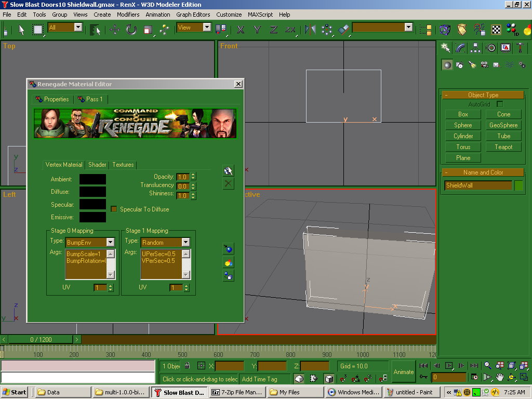Viewport: 532px width, 399px height.
Task: Open the Stage 1 Mapping Type dropdown
Action: tap(185, 242)
